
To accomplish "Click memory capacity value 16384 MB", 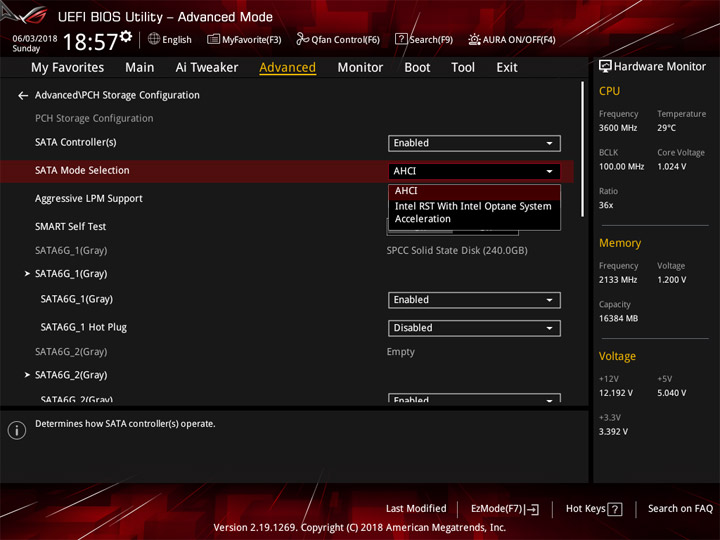I will click(618, 319).
